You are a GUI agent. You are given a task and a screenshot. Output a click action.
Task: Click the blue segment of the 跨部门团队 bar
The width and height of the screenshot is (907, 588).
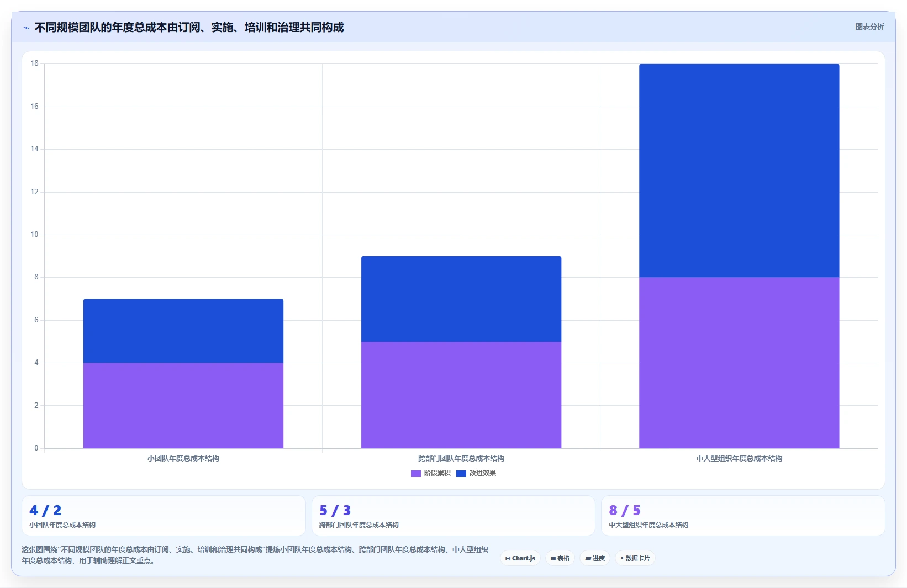pyautogui.click(x=461, y=299)
